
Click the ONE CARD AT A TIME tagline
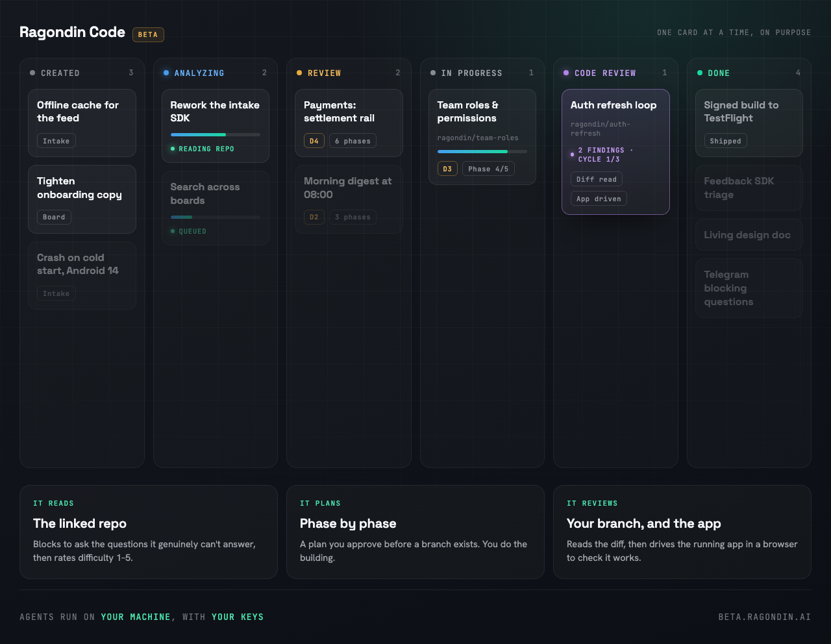tap(734, 32)
